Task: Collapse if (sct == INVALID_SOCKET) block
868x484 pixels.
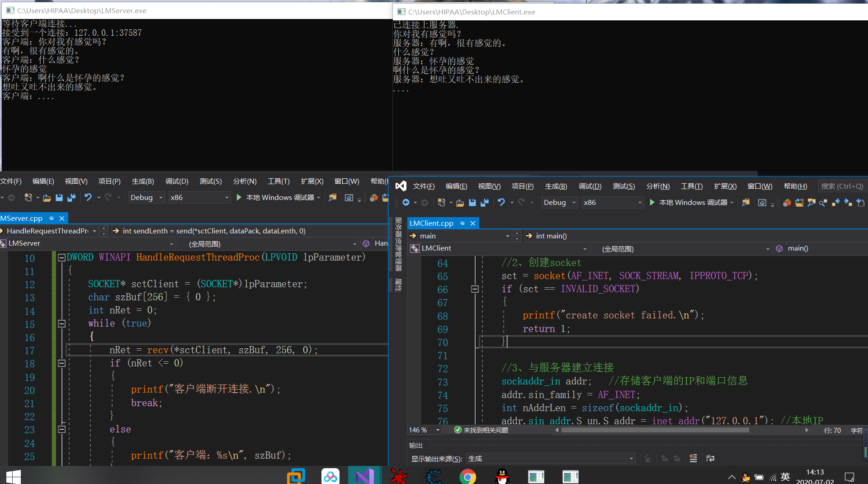Action: click(x=475, y=289)
